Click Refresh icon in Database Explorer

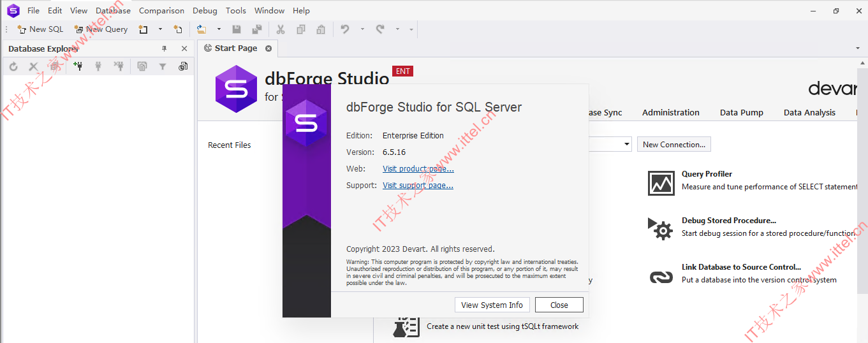(13, 66)
